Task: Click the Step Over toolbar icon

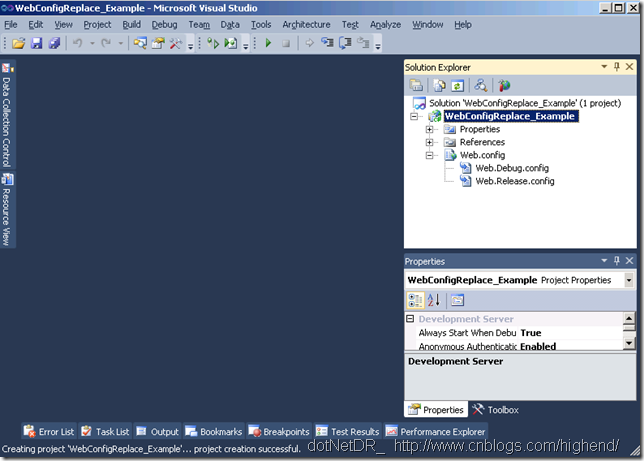Action: (345, 43)
